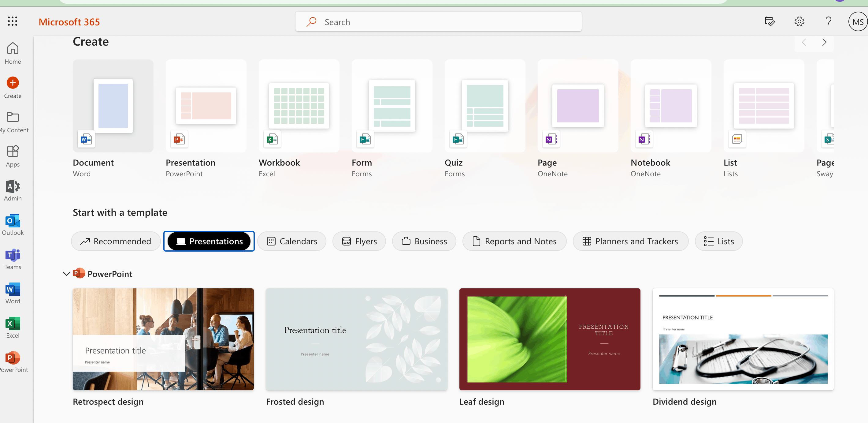Screen dimensions: 868x423
Task: Open the MS account menu
Action: coord(857,22)
